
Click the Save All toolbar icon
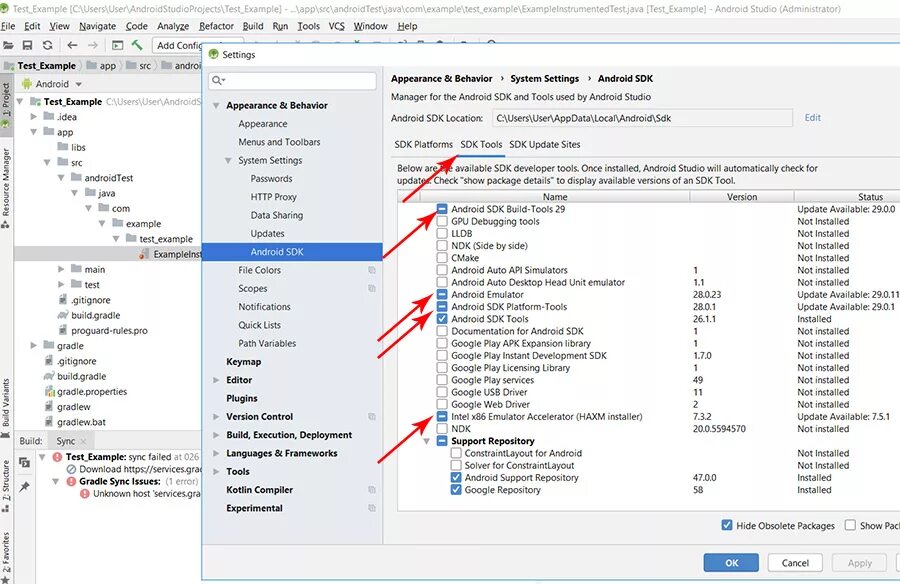tap(27, 45)
